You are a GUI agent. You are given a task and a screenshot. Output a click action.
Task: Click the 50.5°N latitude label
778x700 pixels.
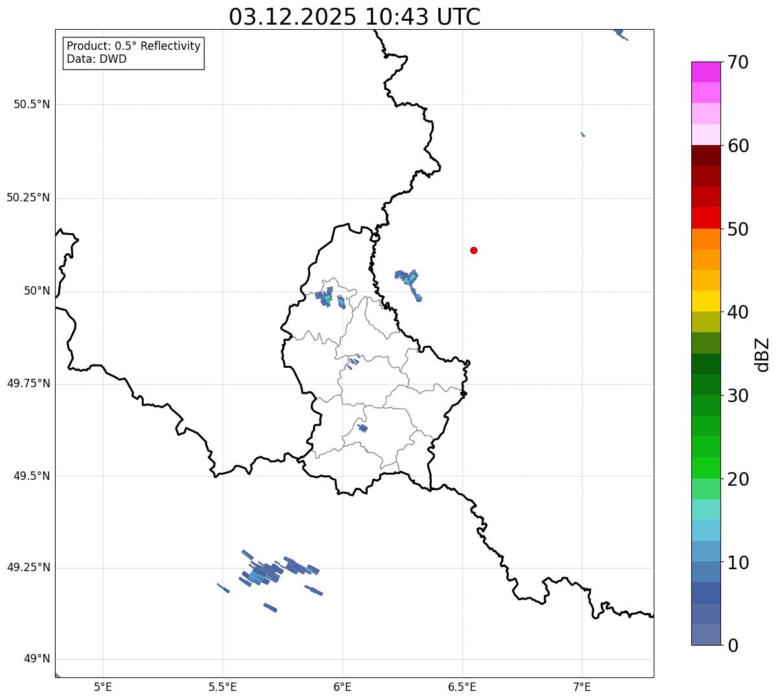point(32,104)
